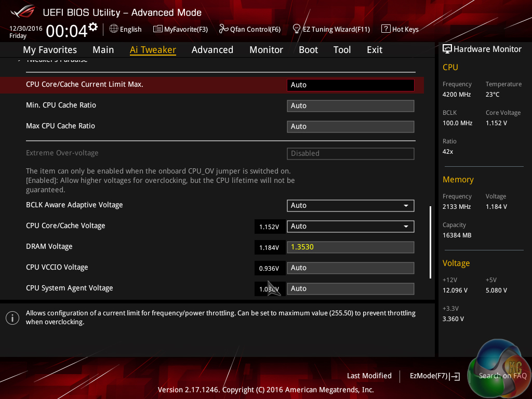Go to the Monitor tab

pyautogui.click(x=266, y=50)
